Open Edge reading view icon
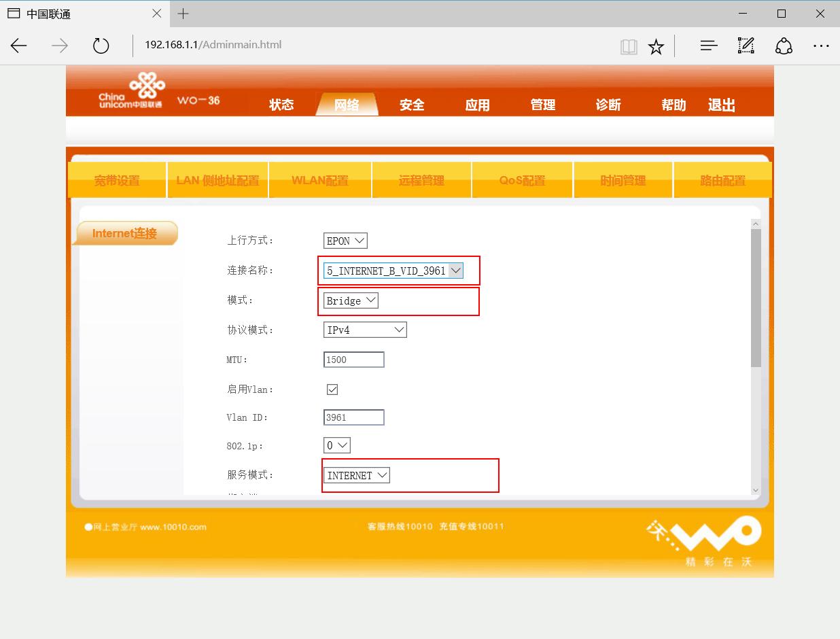The height and width of the screenshot is (639, 840). pos(629,46)
